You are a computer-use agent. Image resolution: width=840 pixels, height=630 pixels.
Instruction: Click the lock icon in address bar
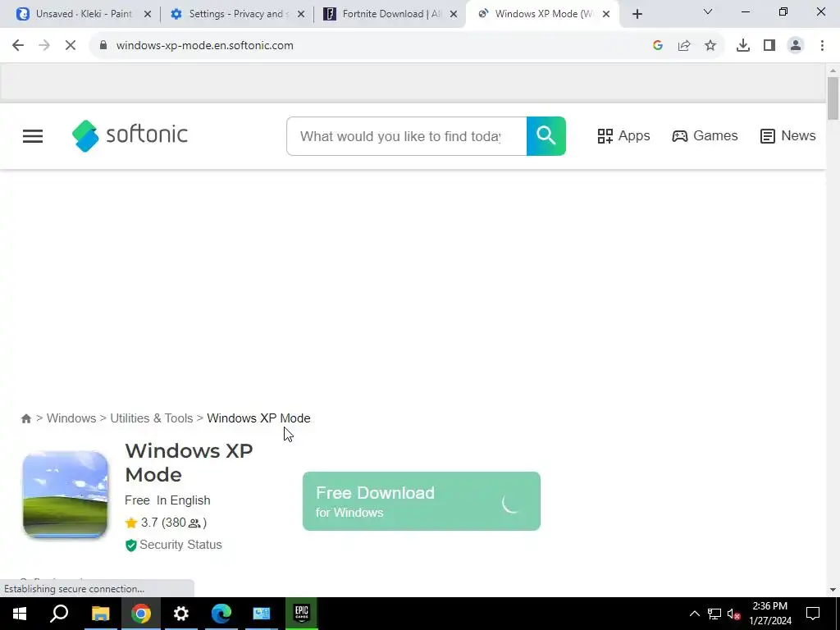103,46
